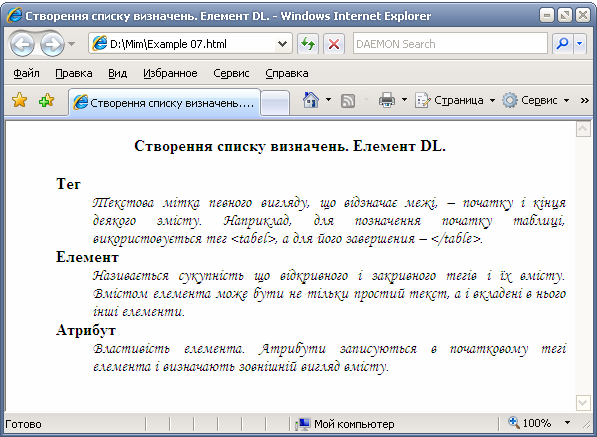The width and height of the screenshot is (597, 437).
Task: Stop loading with the red X icon
Action: click(334, 44)
